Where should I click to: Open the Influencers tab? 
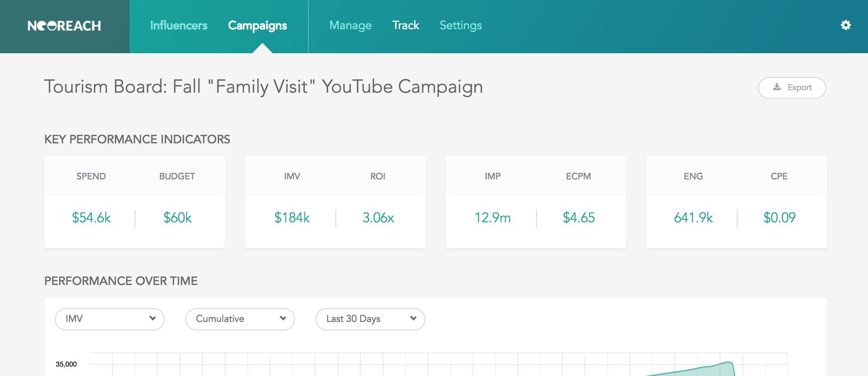pos(179,26)
